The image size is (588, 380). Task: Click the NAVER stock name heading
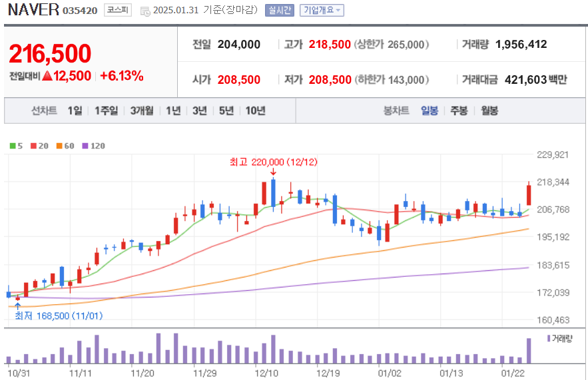[33, 10]
